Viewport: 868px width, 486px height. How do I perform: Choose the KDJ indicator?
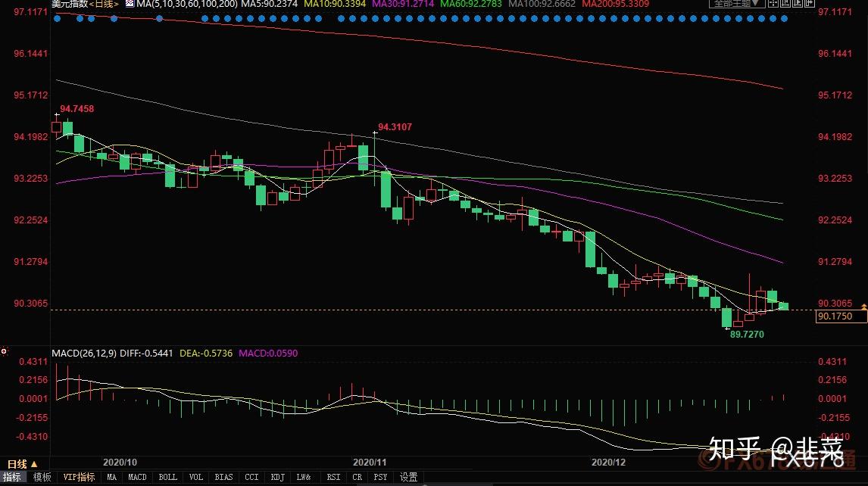pyautogui.click(x=279, y=478)
